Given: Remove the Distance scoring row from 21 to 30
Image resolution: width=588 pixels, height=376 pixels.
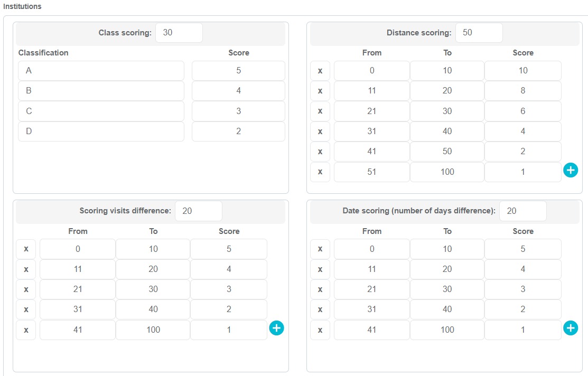Looking at the screenshot, I should [x=320, y=111].
